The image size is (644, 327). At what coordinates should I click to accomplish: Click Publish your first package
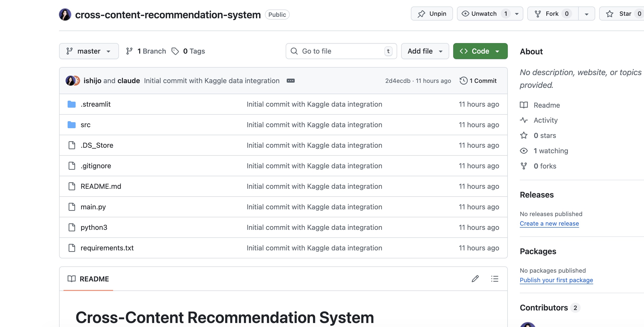click(x=556, y=280)
